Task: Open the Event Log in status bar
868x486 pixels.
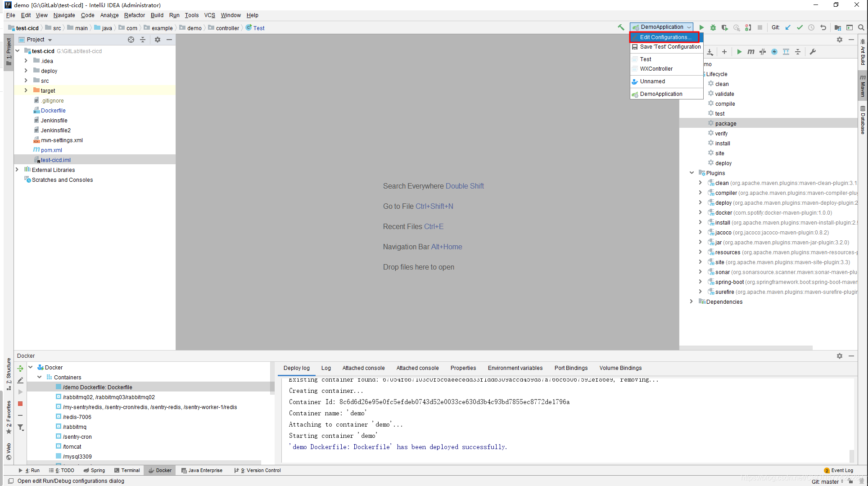Action: coord(838,470)
